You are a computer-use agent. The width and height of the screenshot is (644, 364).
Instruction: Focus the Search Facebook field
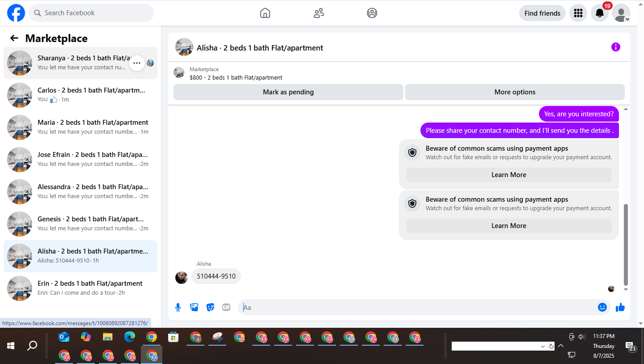[x=91, y=13]
